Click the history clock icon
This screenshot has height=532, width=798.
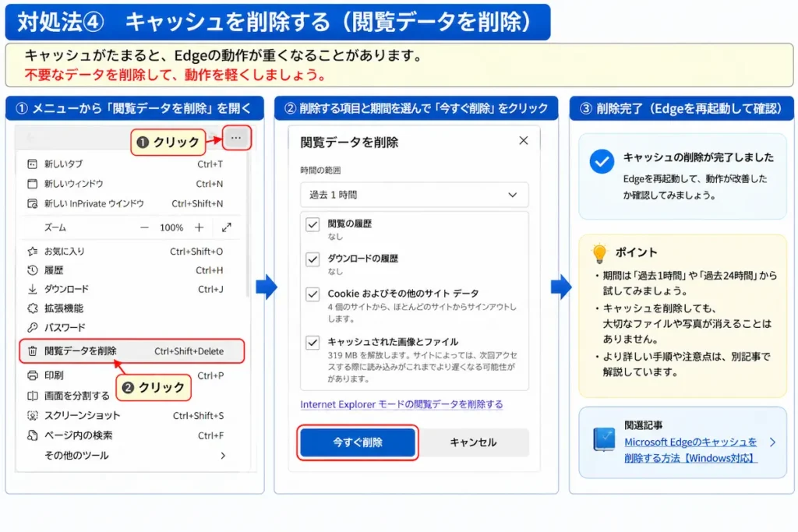pos(32,270)
